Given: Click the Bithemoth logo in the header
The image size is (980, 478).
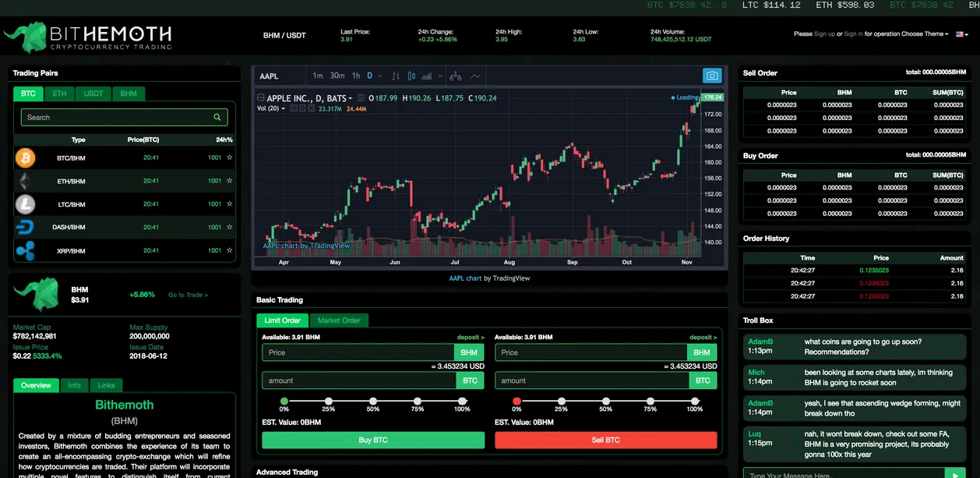Looking at the screenshot, I should (86, 37).
